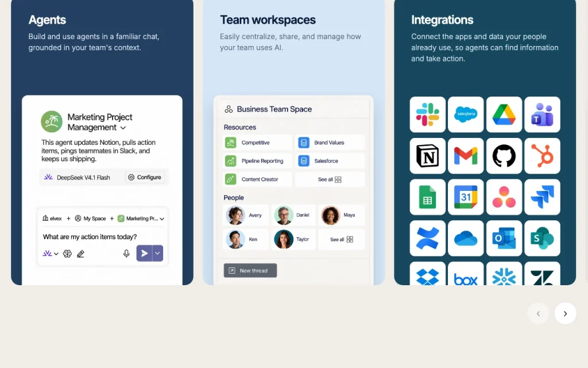The width and height of the screenshot is (588, 368).
Task: Click the Snowflake integration icon
Action: tap(504, 274)
